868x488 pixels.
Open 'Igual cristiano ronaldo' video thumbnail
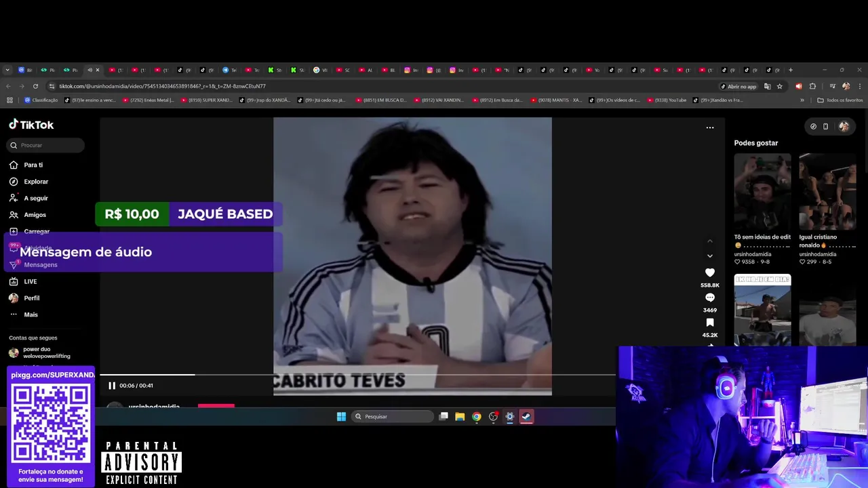coord(827,192)
